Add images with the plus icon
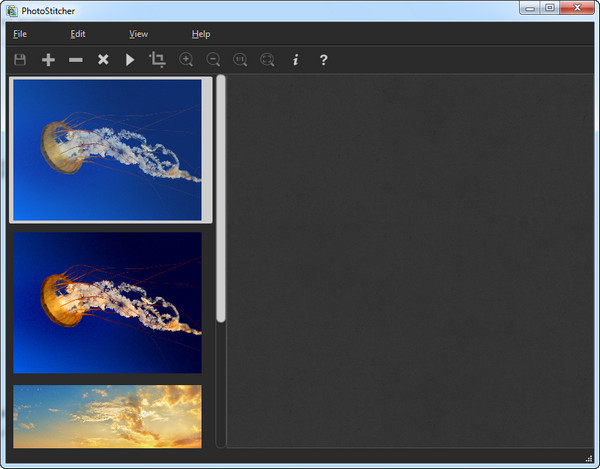This screenshot has height=469, width=600. pos(48,60)
